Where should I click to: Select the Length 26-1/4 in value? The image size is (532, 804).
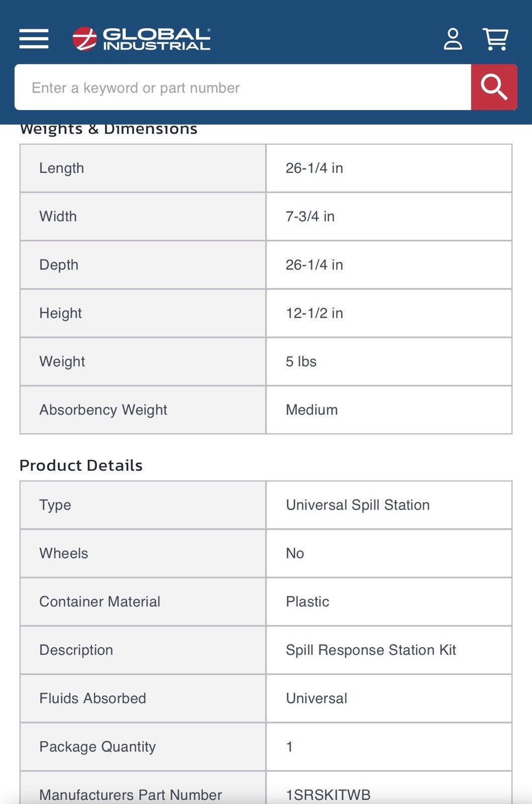coord(314,168)
